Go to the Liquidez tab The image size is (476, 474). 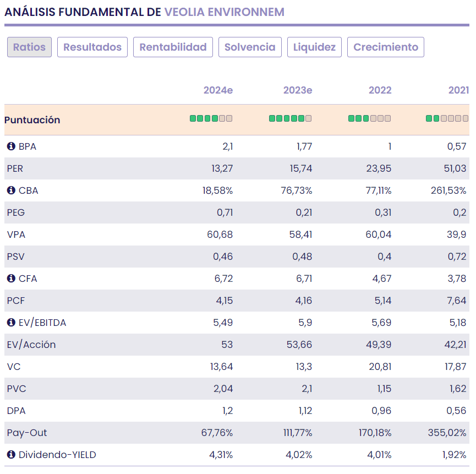(314, 47)
